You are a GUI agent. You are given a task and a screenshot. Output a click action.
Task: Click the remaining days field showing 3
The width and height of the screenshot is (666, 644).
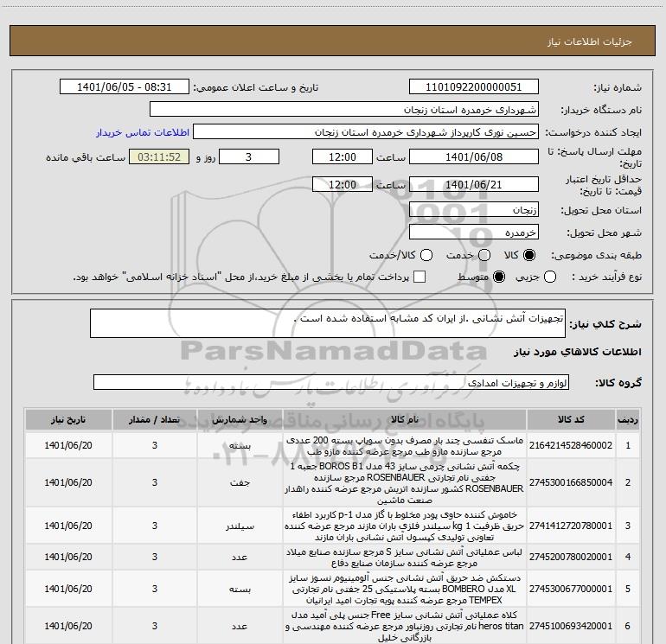click(249, 156)
